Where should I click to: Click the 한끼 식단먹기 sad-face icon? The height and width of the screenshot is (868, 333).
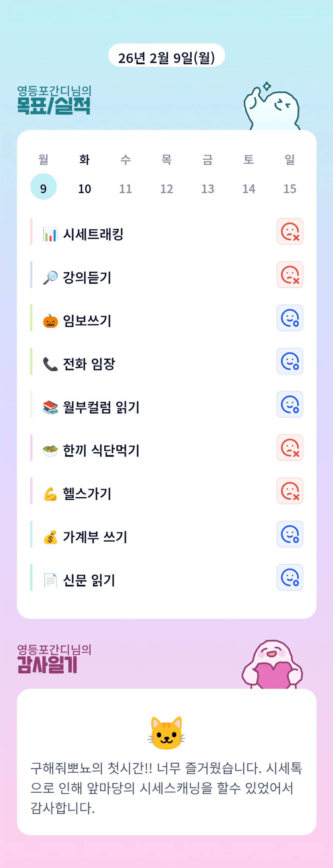(290, 448)
